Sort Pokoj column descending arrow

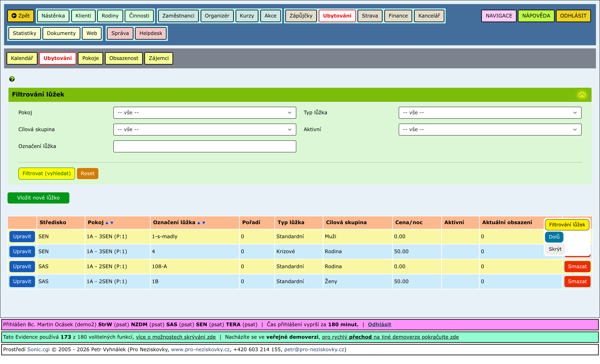coord(112,223)
